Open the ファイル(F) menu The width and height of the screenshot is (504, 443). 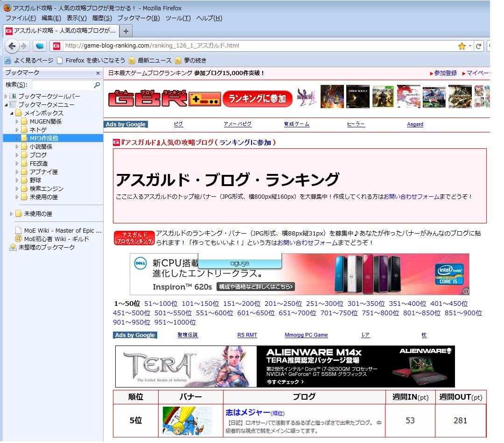point(21,18)
